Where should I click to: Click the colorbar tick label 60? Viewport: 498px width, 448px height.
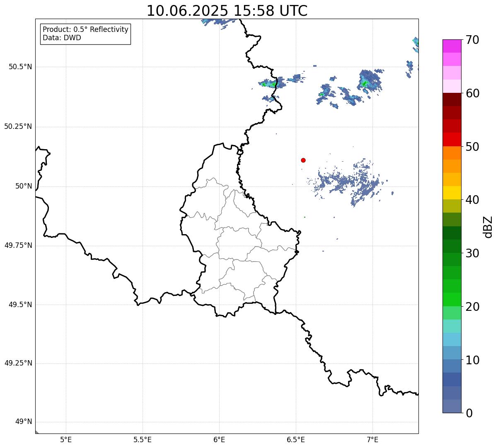[472, 93]
